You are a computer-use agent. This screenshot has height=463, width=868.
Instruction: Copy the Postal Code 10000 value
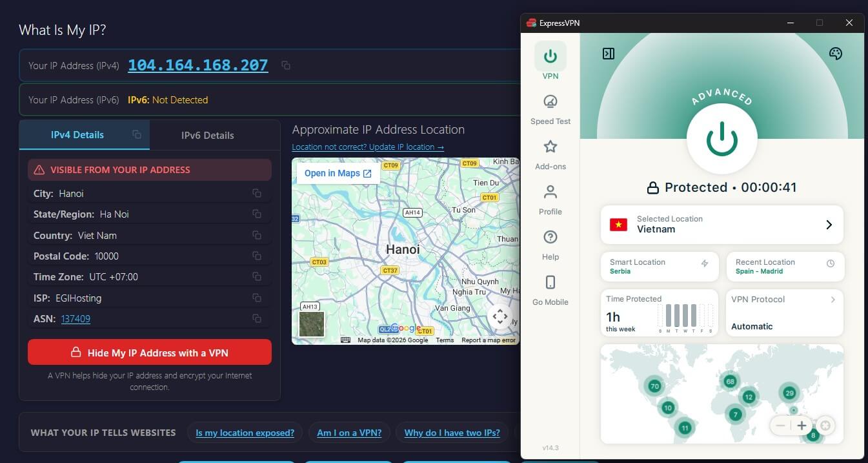coord(257,256)
